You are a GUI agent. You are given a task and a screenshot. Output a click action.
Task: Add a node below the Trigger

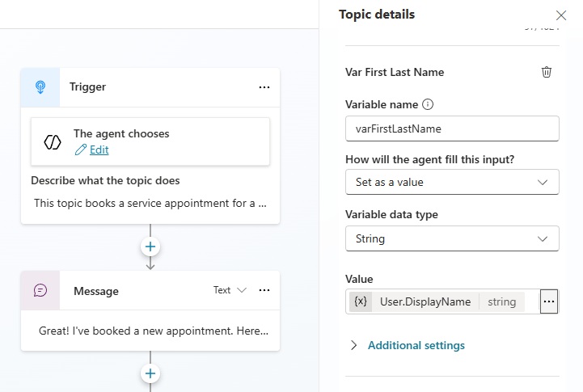click(x=150, y=247)
